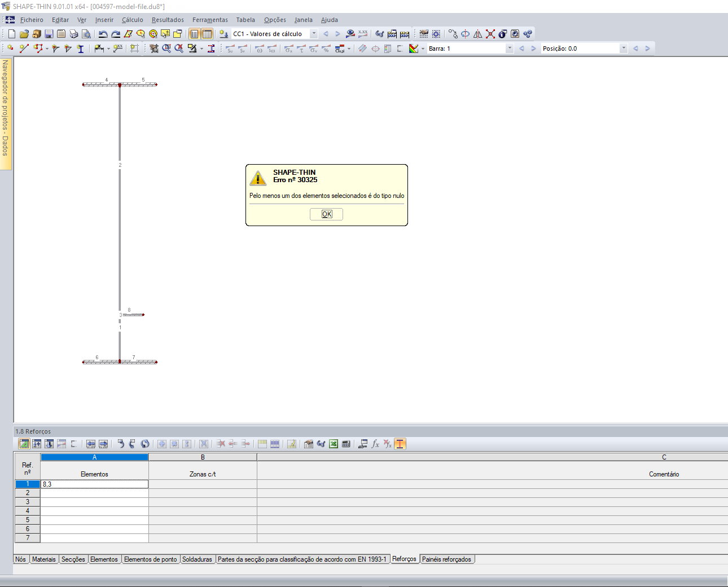Select table row number 2 header
This screenshot has height=587, width=728.
click(27, 493)
